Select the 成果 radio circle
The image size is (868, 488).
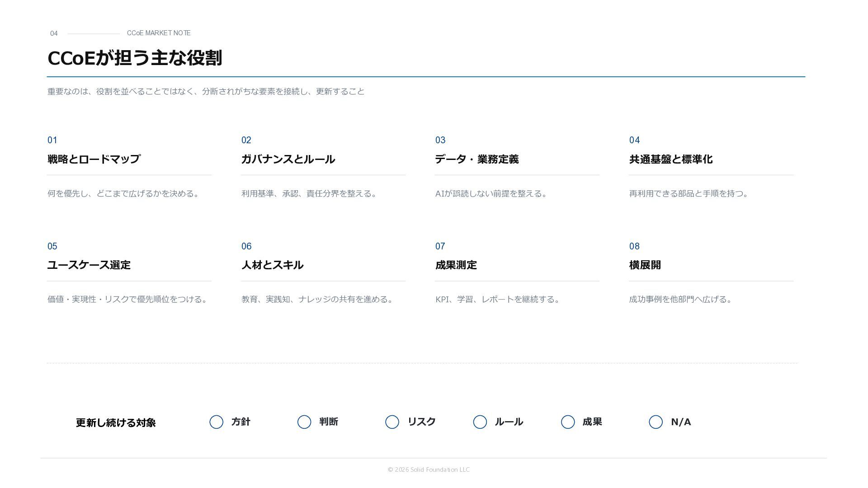568,422
